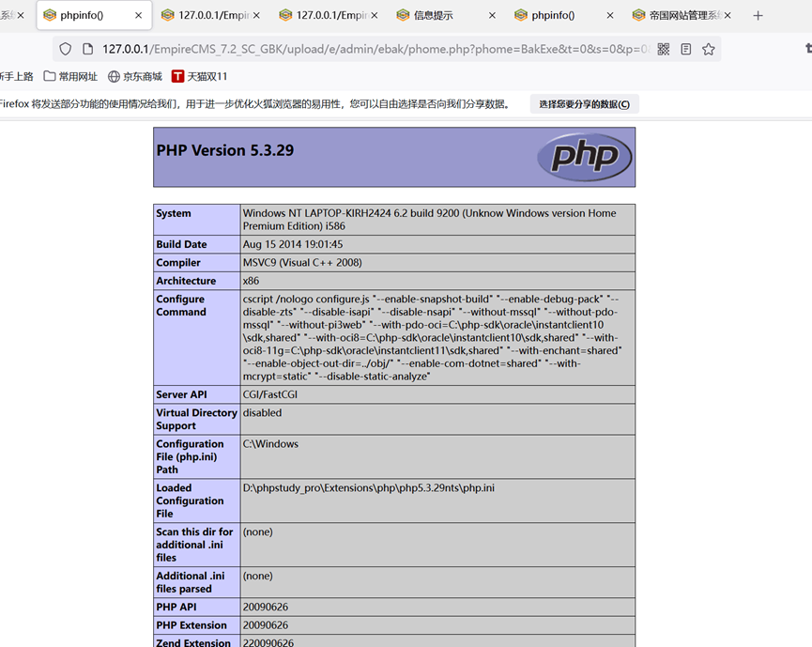
Task: Click Virtual Directory Support value disabled
Action: pos(262,413)
